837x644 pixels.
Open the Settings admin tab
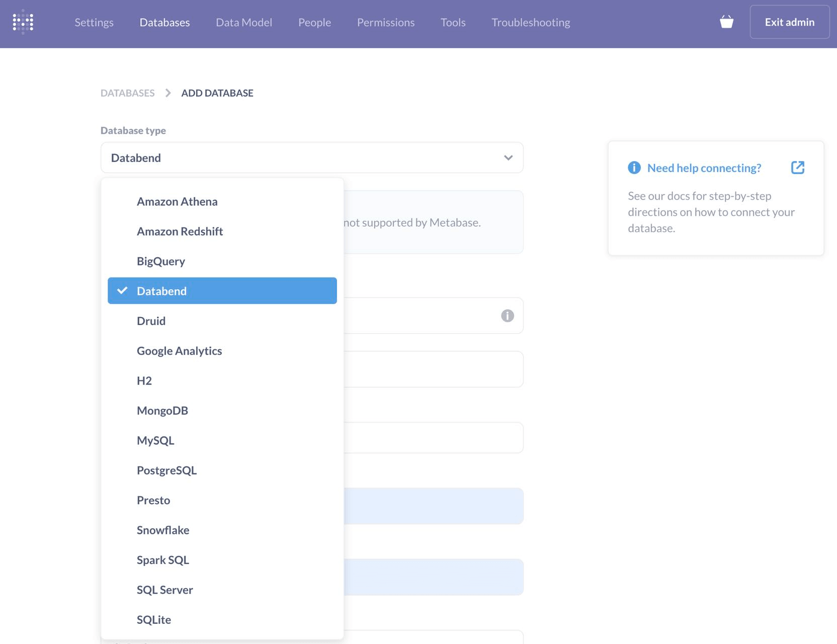pyautogui.click(x=94, y=22)
